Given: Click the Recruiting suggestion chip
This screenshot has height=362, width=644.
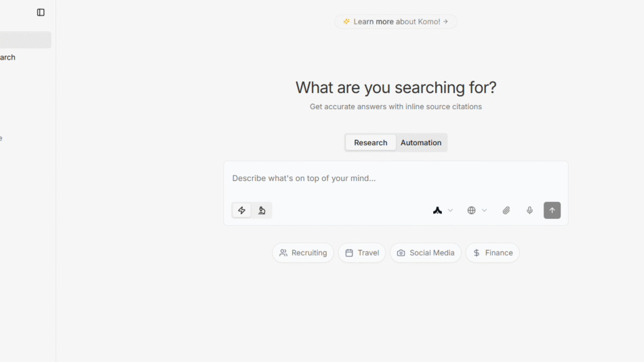Looking at the screenshot, I should click(x=303, y=253).
